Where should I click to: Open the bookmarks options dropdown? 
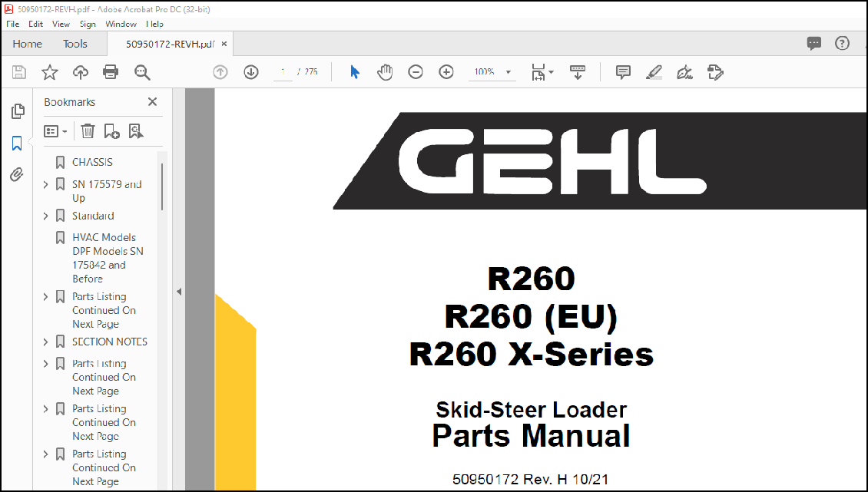pyautogui.click(x=55, y=131)
